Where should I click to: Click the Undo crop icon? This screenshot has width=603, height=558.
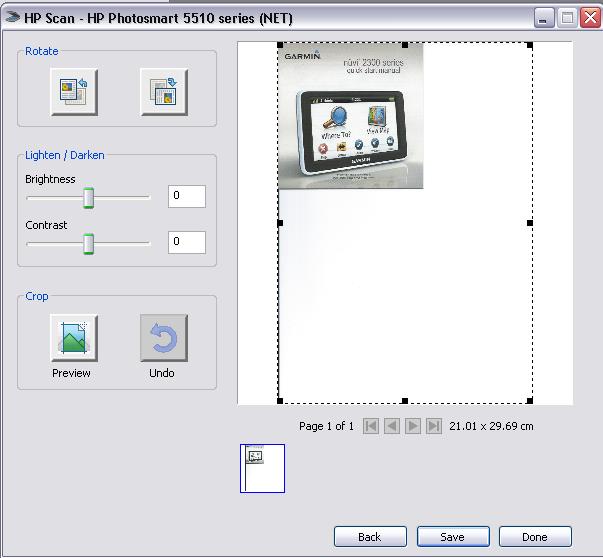[x=163, y=339]
